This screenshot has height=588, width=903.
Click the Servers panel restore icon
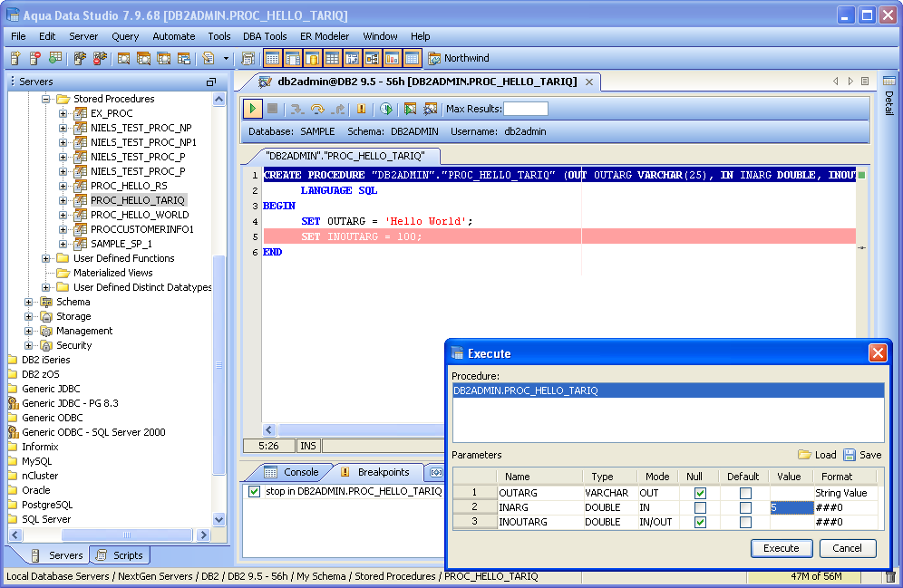tap(211, 82)
